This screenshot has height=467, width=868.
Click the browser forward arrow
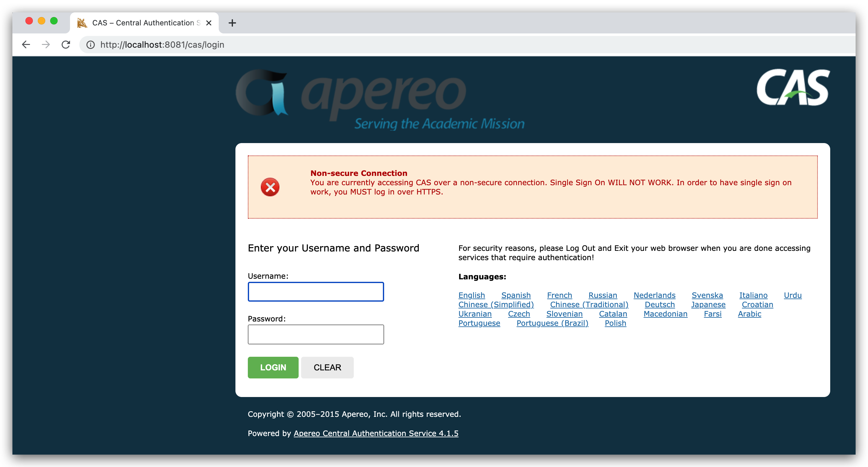click(46, 45)
